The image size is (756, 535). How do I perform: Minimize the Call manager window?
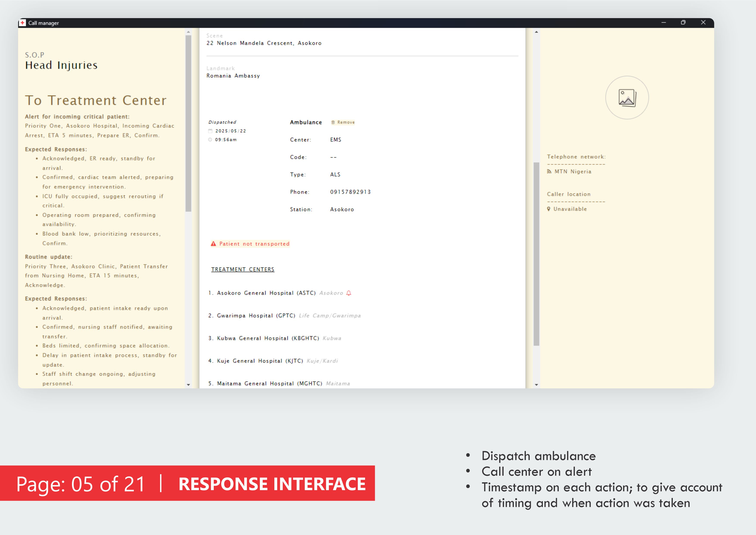[664, 22]
